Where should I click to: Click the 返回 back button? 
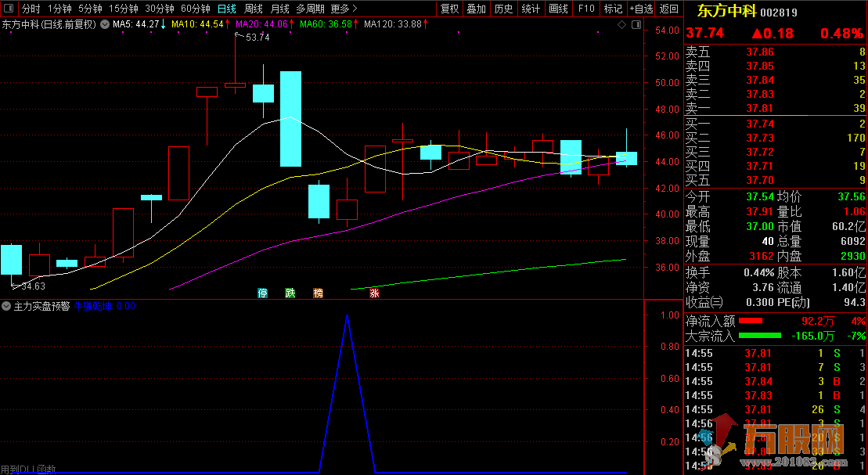pos(668,9)
